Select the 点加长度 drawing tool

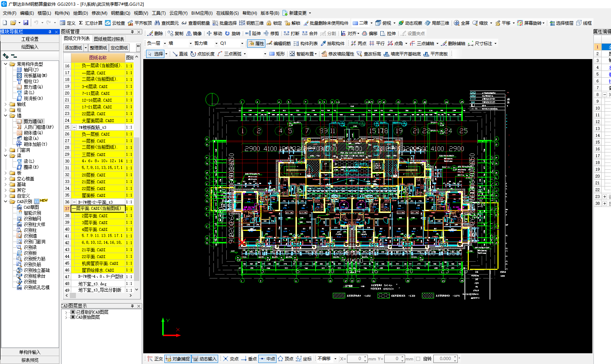[x=202, y=54]
